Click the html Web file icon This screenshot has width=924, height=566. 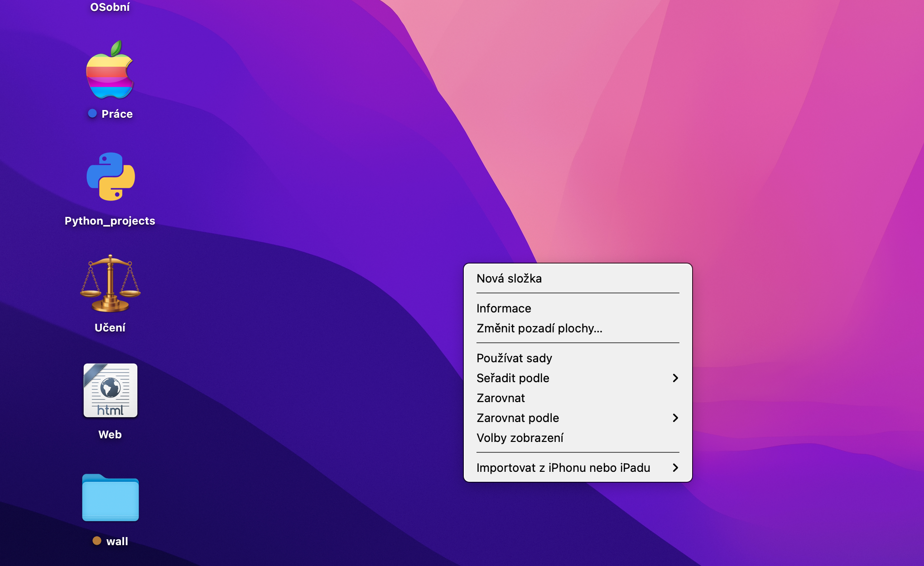click(110, 390)
